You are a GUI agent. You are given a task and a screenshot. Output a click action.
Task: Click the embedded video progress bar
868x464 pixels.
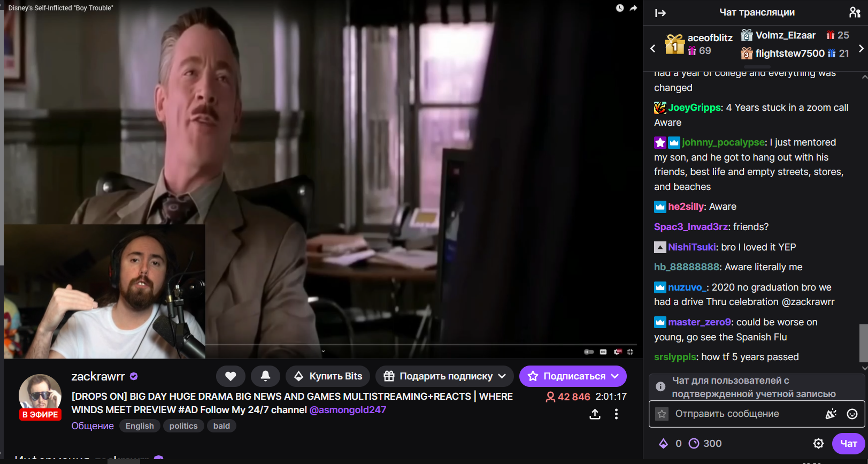[421, 345]
